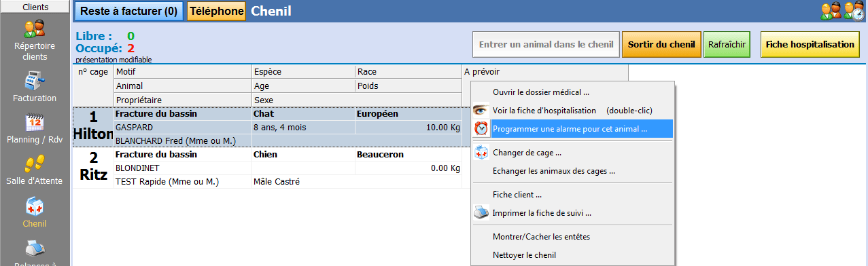
Task: Click the Entrer un animal dans le chenil field
Action: [x=546, y=45]
